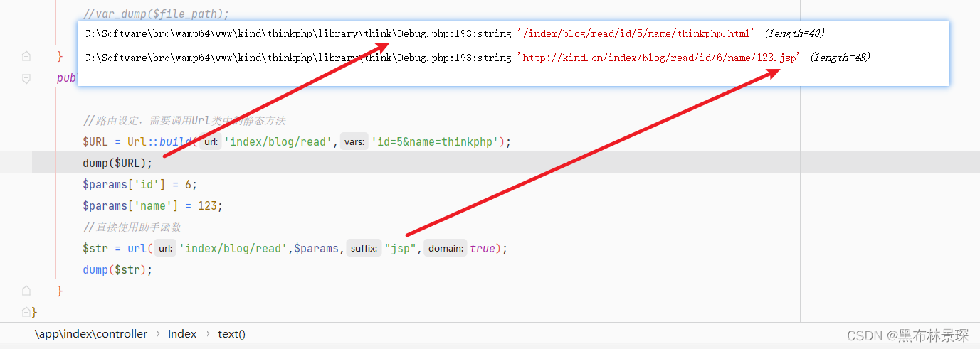Click '/index/blog/read/id/5/name/thinkphp.html' output
Screen dimensions: 980x349
click(636, 33)
